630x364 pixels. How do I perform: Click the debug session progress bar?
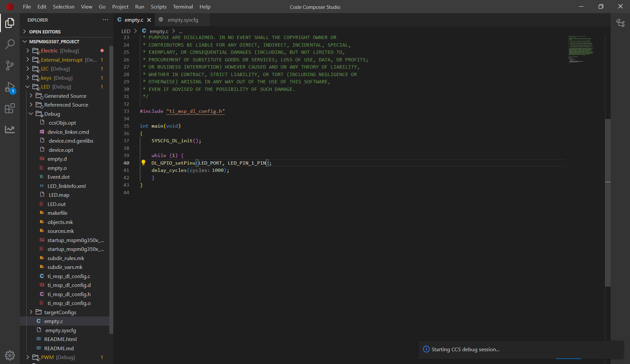point(568,359)
